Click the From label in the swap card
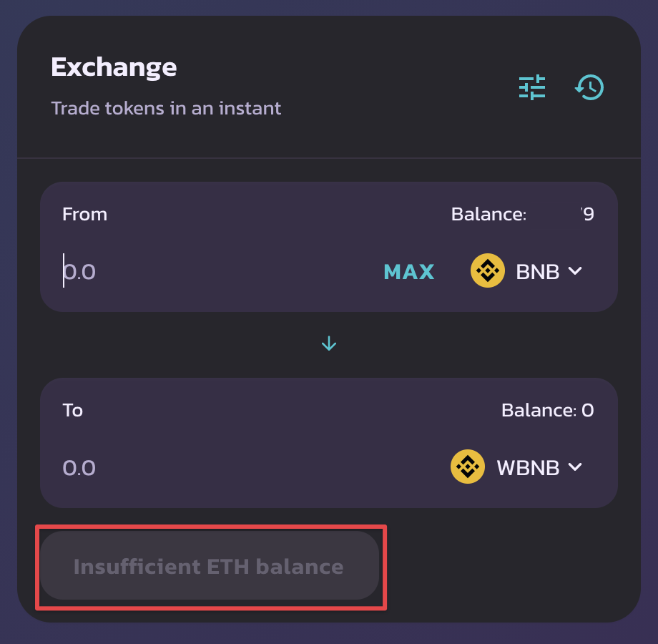Image resolution: width=658 pixels, height=644 pixels. pyautogui.click(x=84, y=213)
